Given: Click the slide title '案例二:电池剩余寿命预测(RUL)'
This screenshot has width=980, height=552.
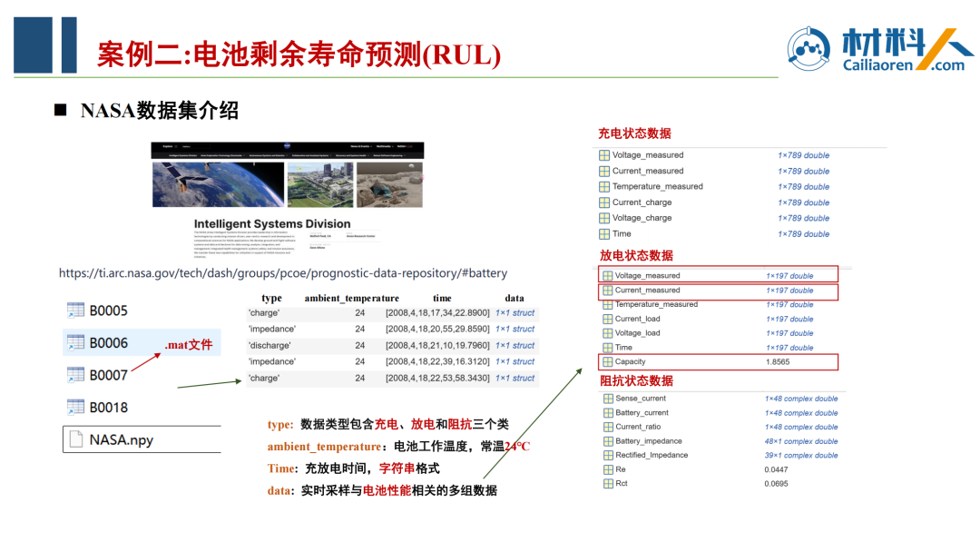Looking at the screenshot, I should [x=299, y=54].
